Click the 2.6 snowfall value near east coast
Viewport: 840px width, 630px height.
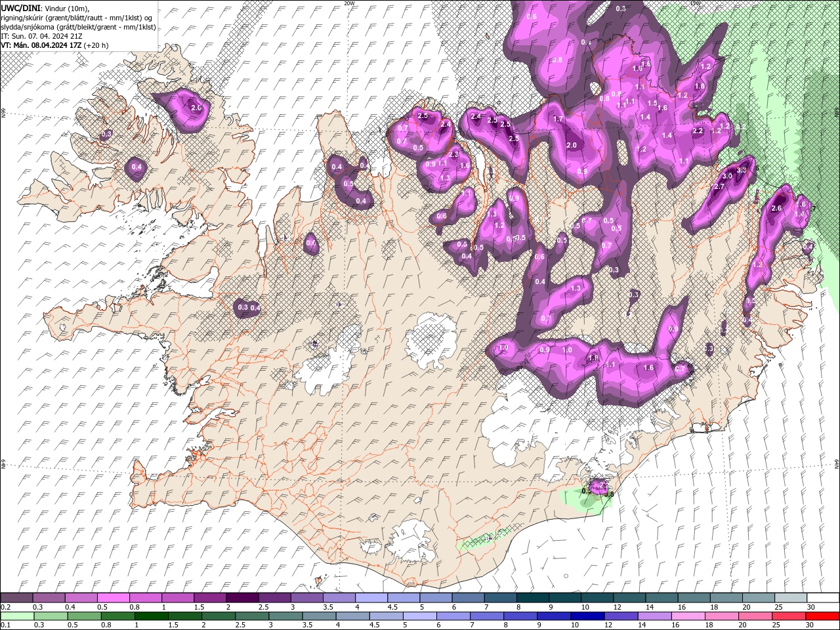click(x=776, y=208)
